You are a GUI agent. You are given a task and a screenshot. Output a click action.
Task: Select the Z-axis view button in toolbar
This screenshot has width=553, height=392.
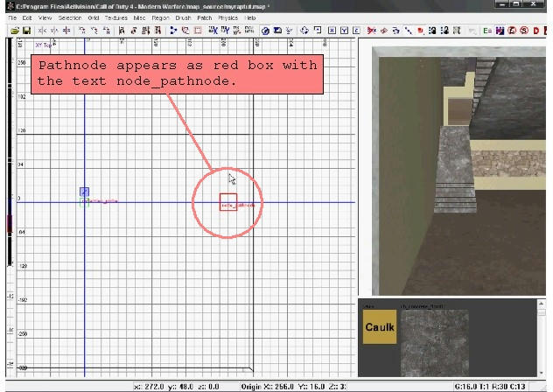(355, 31)
